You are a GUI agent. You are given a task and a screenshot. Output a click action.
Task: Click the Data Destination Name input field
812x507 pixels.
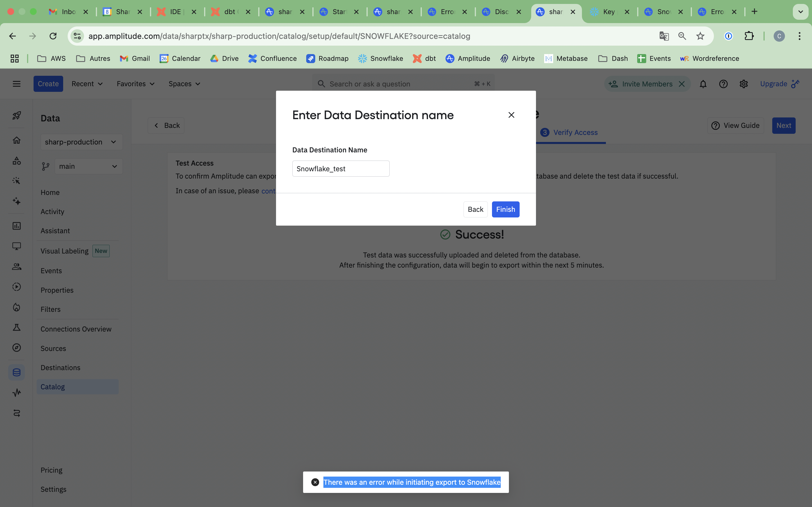pyautogui.click(x=341, y=169)
